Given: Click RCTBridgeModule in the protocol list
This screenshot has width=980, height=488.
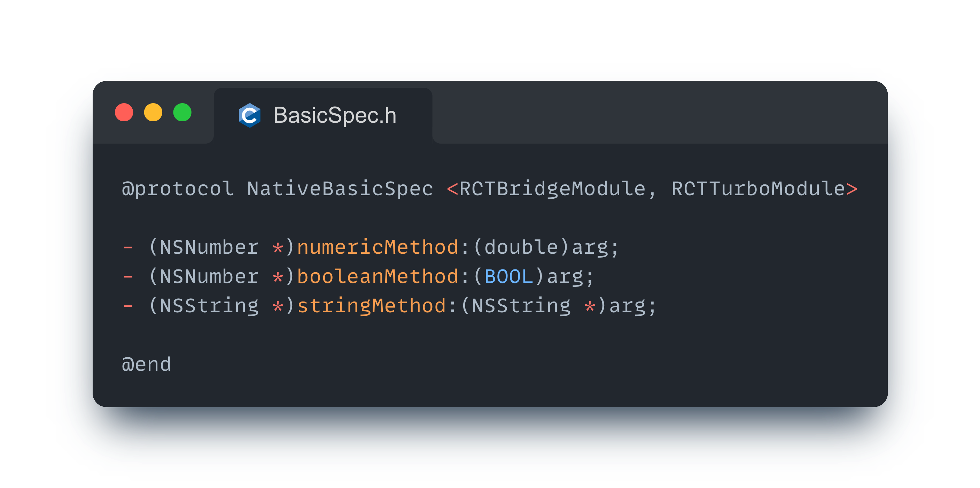Looking at the screenshot, I should coord(552,189).
